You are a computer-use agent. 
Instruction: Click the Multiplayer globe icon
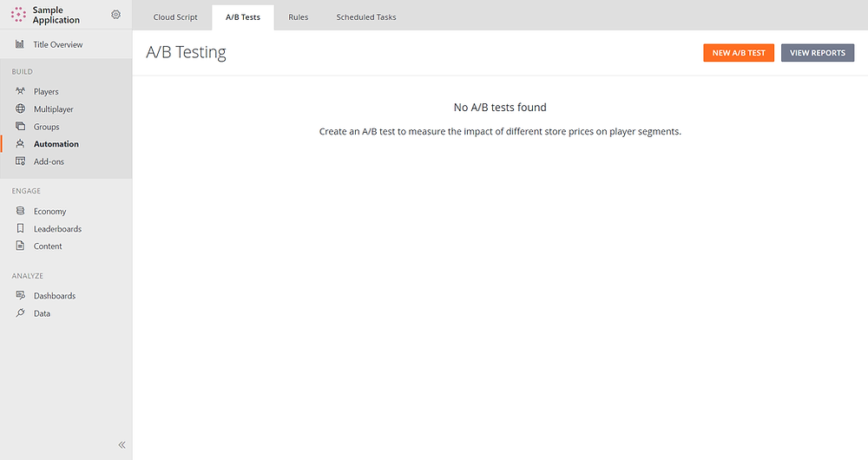point(21,108)
